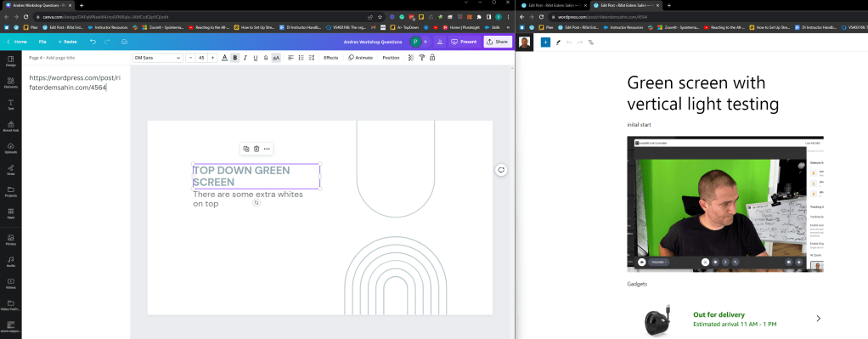Screen dimensions: 868x339
Task: Toggle uppercase text in Canva toolbar
Action: pyautogui.click(x=276, y=58)
